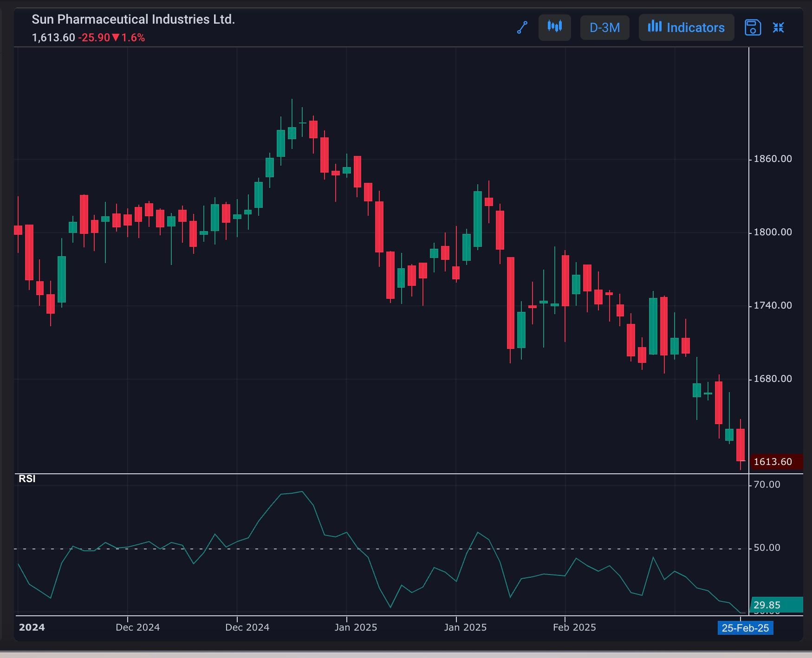Click the Feb 2025 date axis label
Viewport: 812px width, 658px height.
coord(574,627)
